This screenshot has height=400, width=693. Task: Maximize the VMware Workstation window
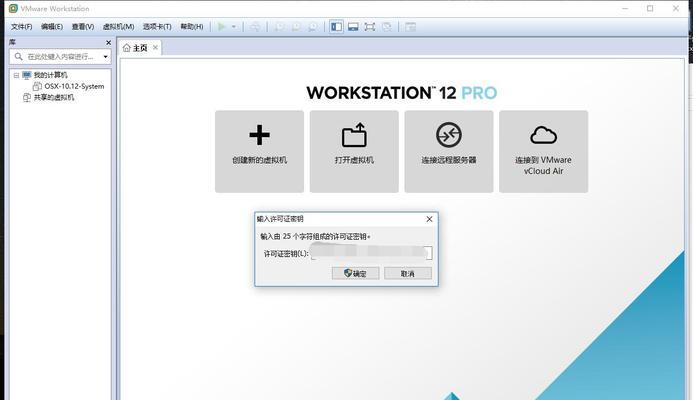point(650,8)
